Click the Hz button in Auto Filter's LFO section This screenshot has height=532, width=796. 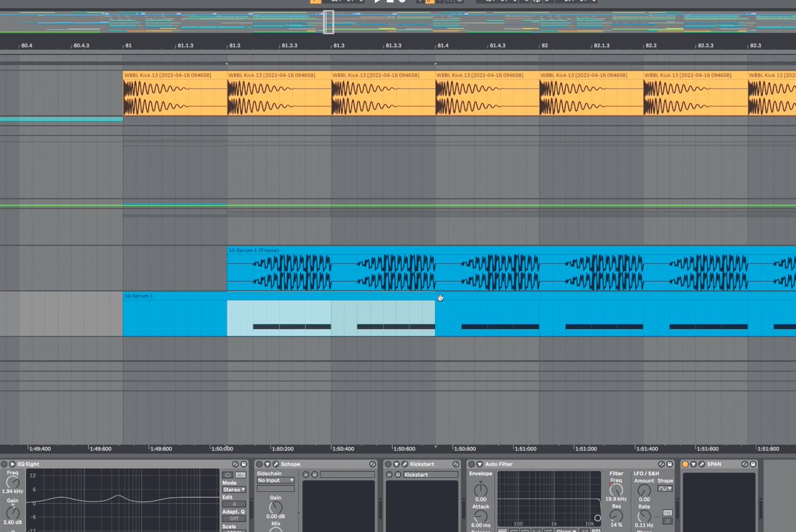point(667,512)
